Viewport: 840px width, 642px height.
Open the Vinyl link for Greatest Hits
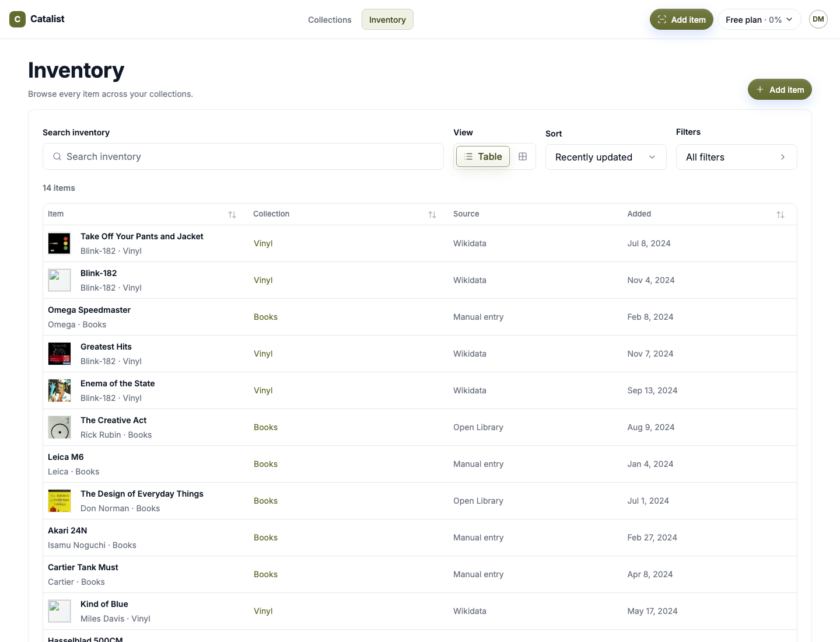(x=263, y=354)
